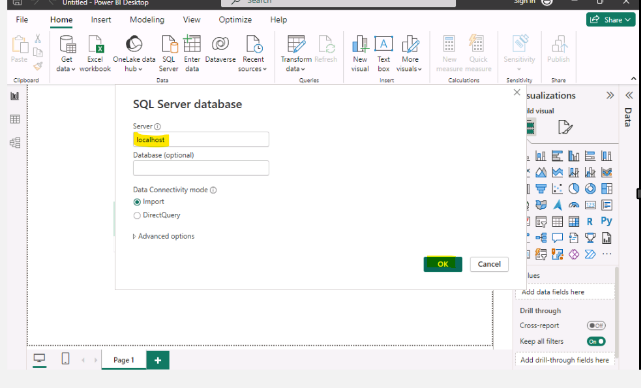This screenshot has width=641, height=388.
Task: Show Server field info icon
Action: (157, 126)
